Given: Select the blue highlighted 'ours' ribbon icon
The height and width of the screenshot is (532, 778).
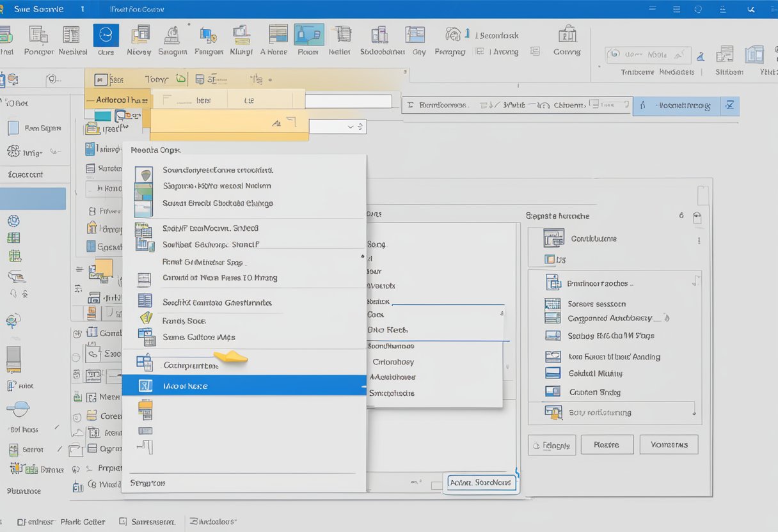Looking at the screenshot, I should (106, 35).
